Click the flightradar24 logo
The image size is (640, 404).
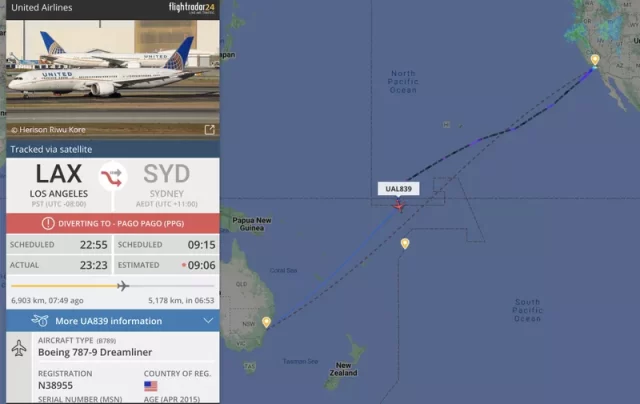coord(192,7)
